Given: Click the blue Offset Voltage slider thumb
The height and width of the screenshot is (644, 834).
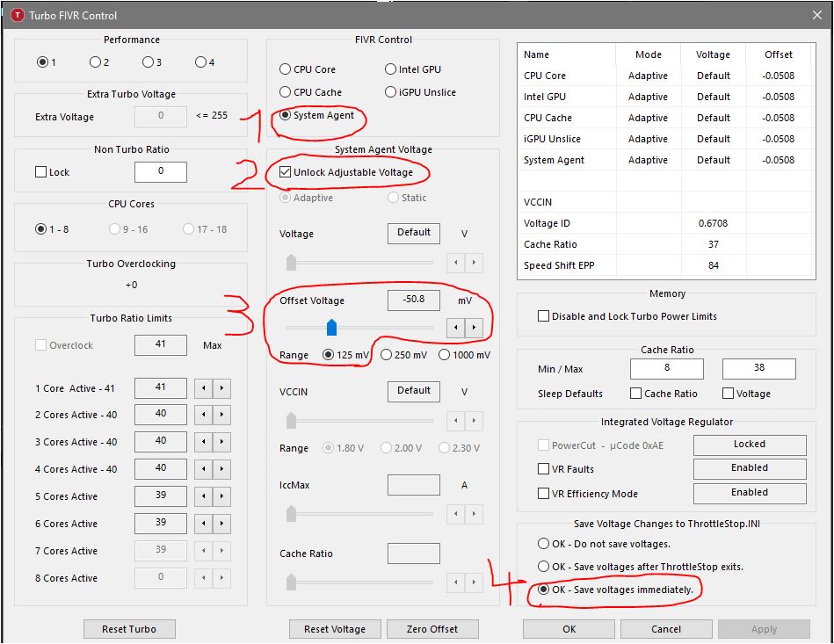Looking at the screenshot, I should point(331,328).
